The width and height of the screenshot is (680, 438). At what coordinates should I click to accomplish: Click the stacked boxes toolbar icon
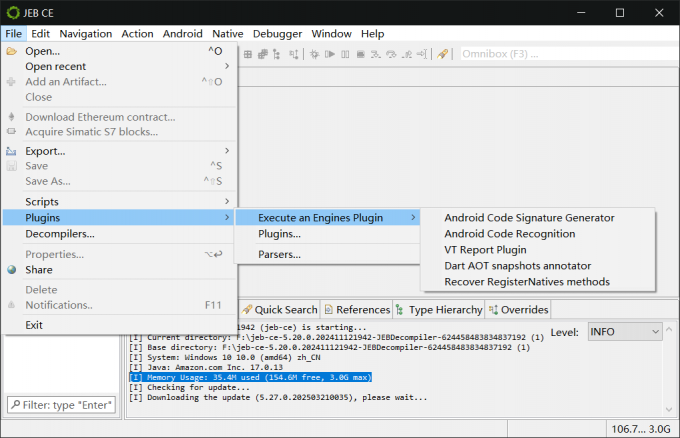click(262, 54)
